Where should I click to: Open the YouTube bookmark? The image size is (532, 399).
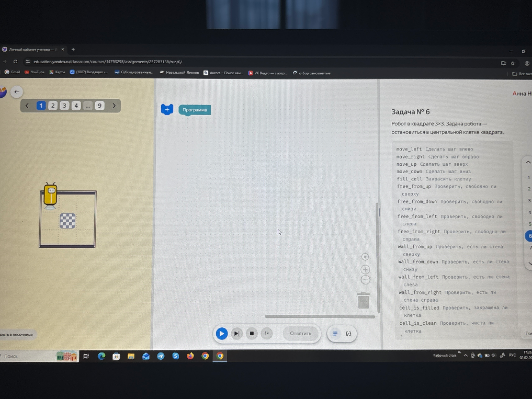point(35,72)
